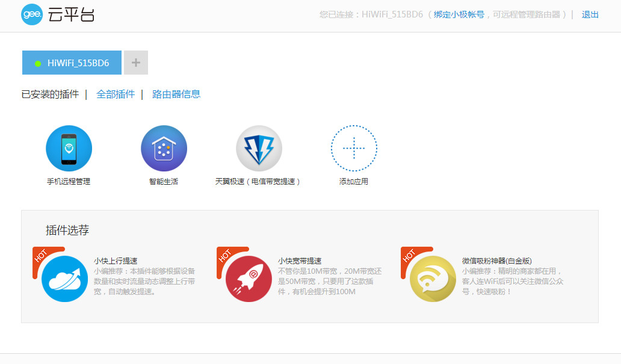This screenshot has height=364, width=621.
Task: Switch to 全部插件 tab
Action: [x=116, y=94]
